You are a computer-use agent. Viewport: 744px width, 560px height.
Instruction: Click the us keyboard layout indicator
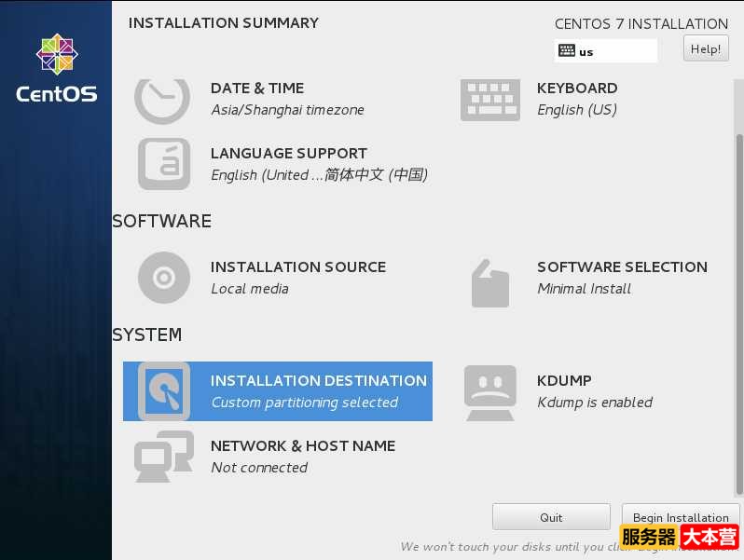pyautogui.click(x=606, y=50)
